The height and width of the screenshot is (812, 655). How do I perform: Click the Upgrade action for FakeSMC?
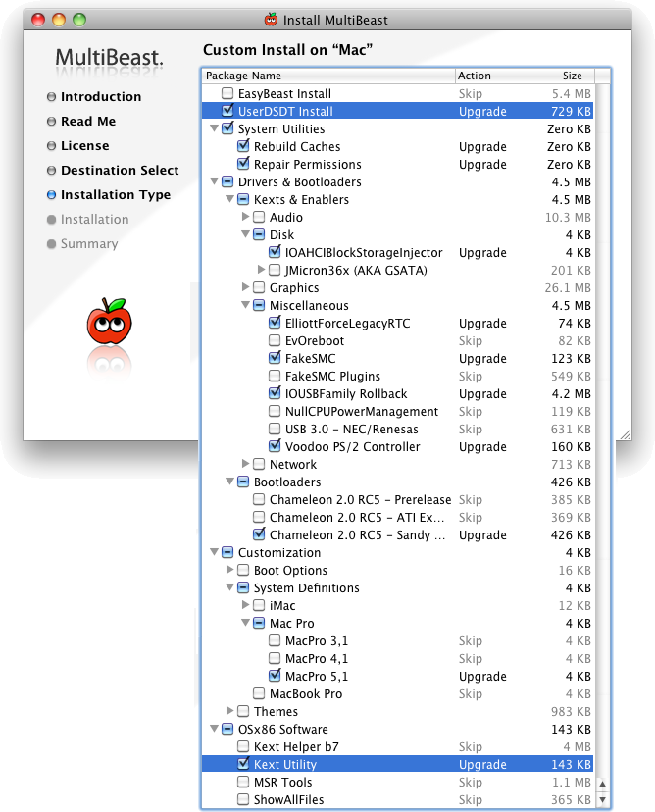pos(482,358)
